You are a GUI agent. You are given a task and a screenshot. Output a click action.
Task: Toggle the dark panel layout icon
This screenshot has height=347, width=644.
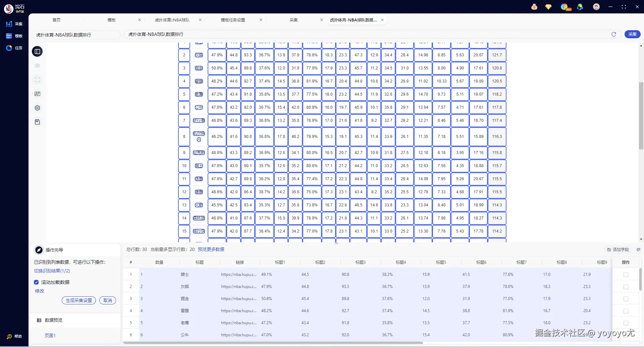click(x=37, y=51)
